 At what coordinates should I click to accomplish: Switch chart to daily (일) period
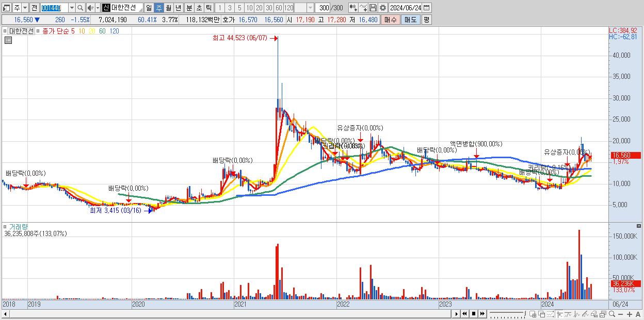coord(149,8)
